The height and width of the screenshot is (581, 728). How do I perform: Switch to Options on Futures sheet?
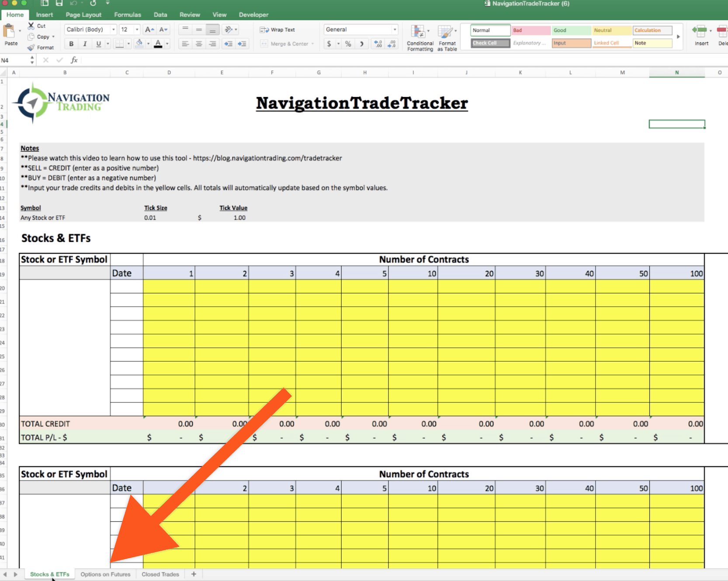coord(105,574)
